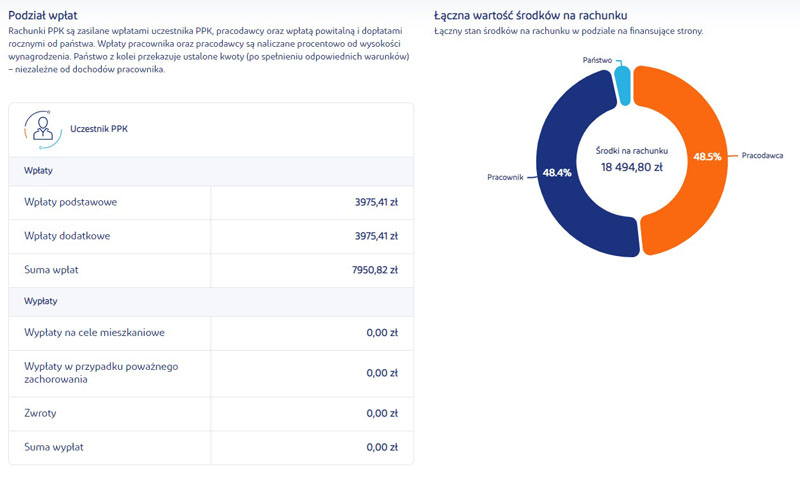
Task: Click the Podział wpłat heading
Action: 43,15
